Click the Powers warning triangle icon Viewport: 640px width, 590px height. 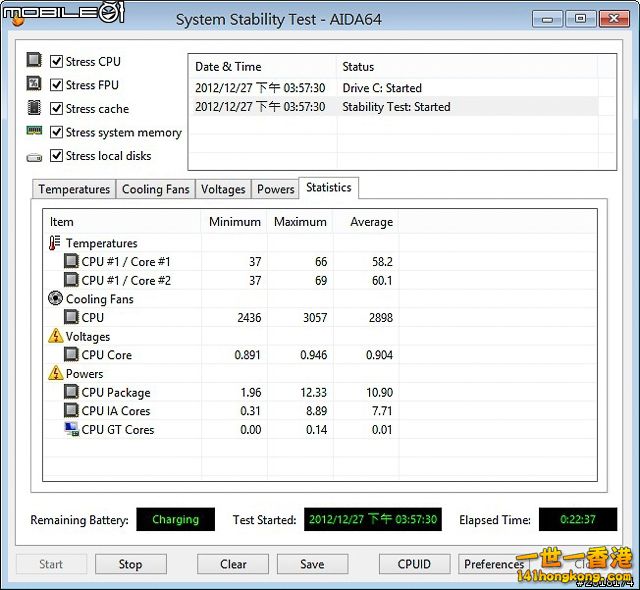coord(55,374)
